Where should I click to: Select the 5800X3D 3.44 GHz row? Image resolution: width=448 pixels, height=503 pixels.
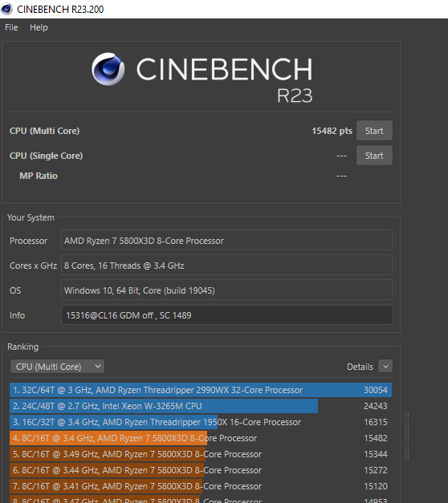[x=201, y=470]
